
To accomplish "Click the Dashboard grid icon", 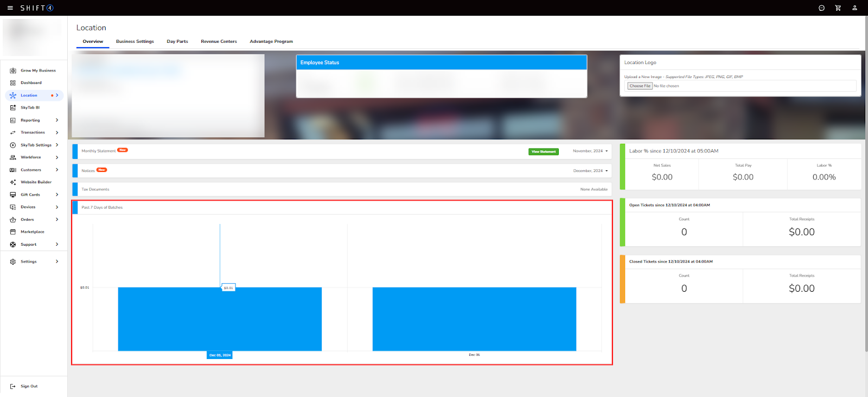I will point(13,83).
